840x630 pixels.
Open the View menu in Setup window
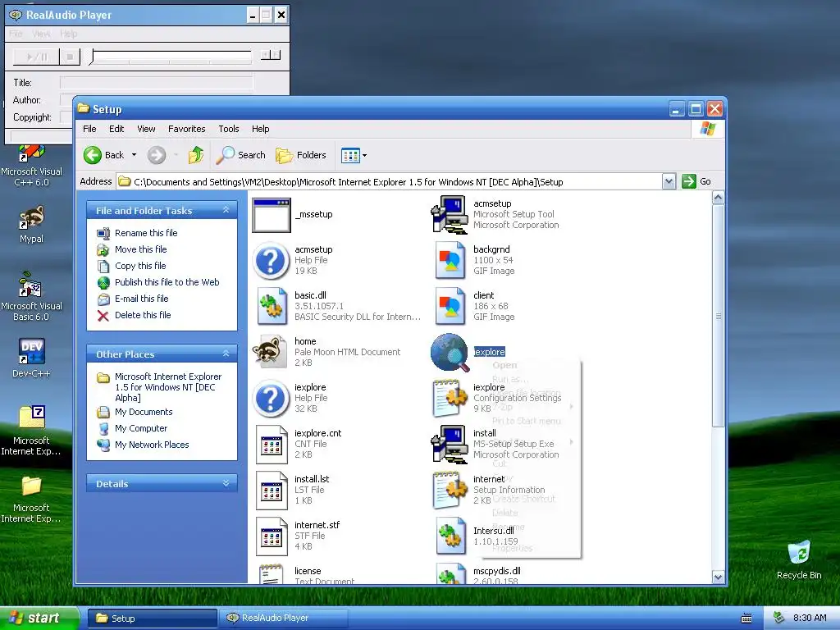click(x=146, y=129)
